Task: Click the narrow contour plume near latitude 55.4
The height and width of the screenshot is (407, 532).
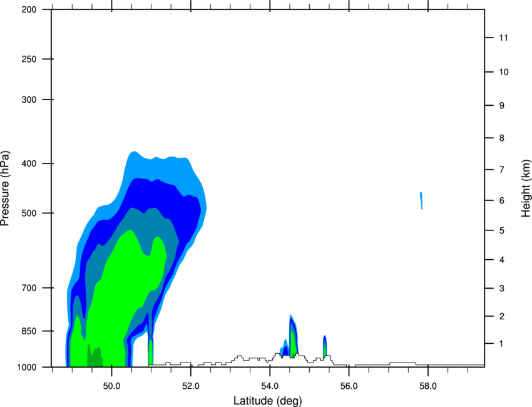Action: 325,346
